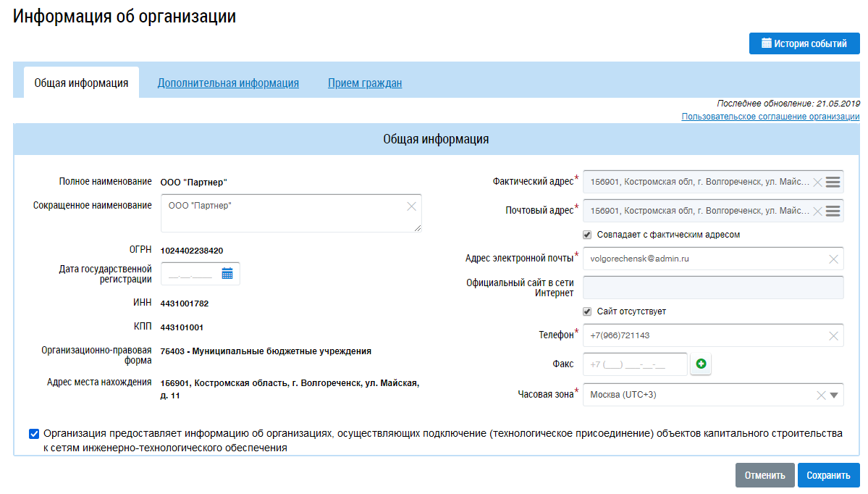Open Пользовательское соглашение организации link
The image size is (868, 494).
coord(770,117)
